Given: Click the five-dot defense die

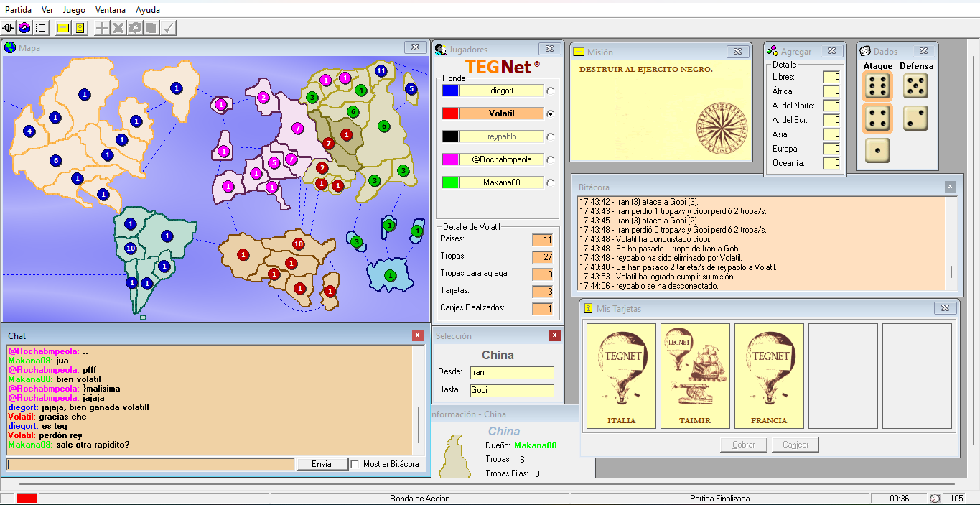Looking at the screenshot, I should 915,87.
